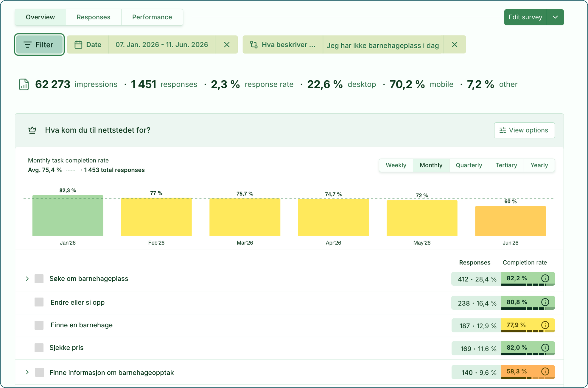Click '140 · 9,6 %' responses cell
This screenshot has width=588, height=388.
pyautogui.click(x=477, y=372)
